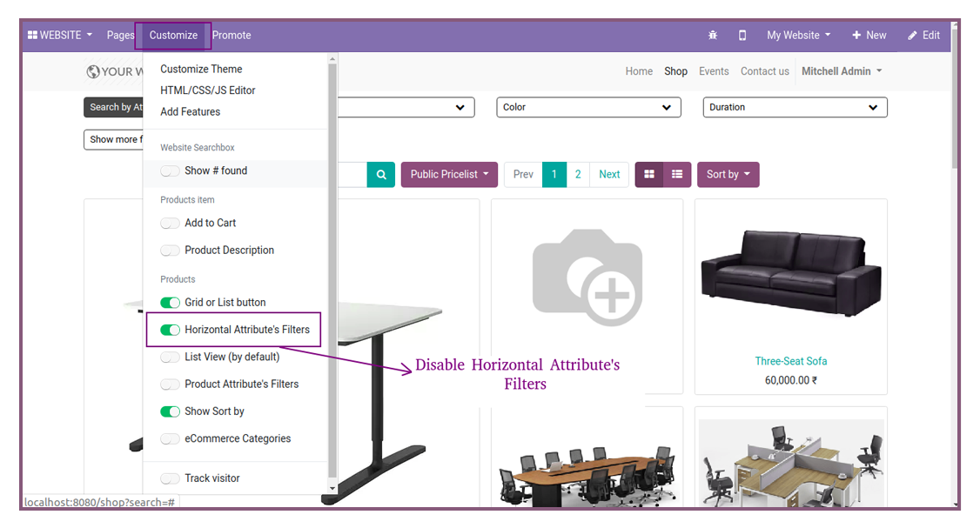Click the product search input field
980x528 pixels.
pyautogui.click(x=352, y=174)
